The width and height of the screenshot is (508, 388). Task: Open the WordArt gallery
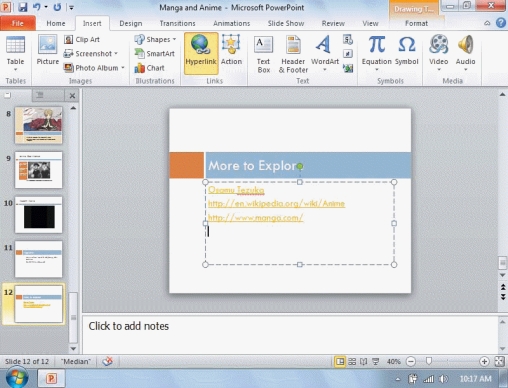pos(325,53)
